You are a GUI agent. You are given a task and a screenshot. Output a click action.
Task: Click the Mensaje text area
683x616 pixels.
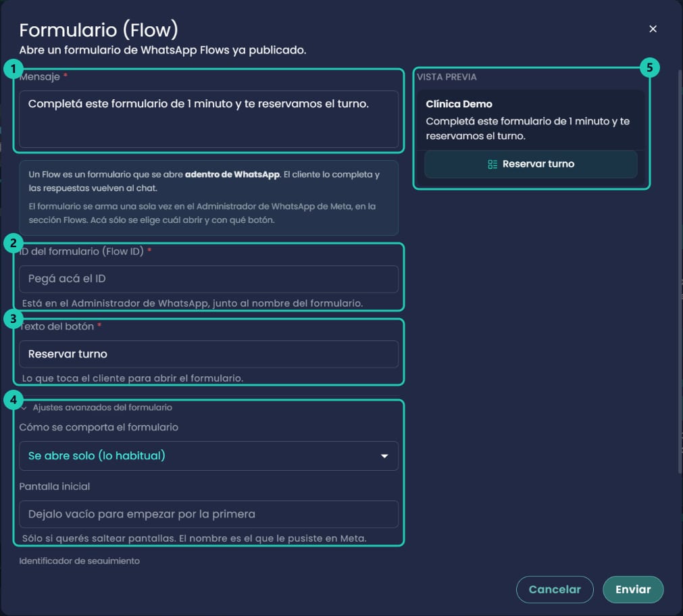tap(209, 119)
